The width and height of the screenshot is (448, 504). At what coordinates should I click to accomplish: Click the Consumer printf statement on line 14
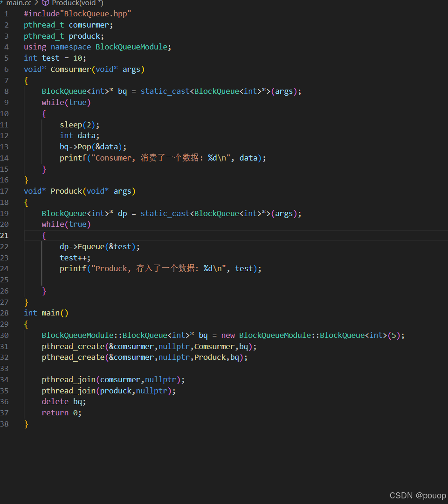click(x=163, y=158)
